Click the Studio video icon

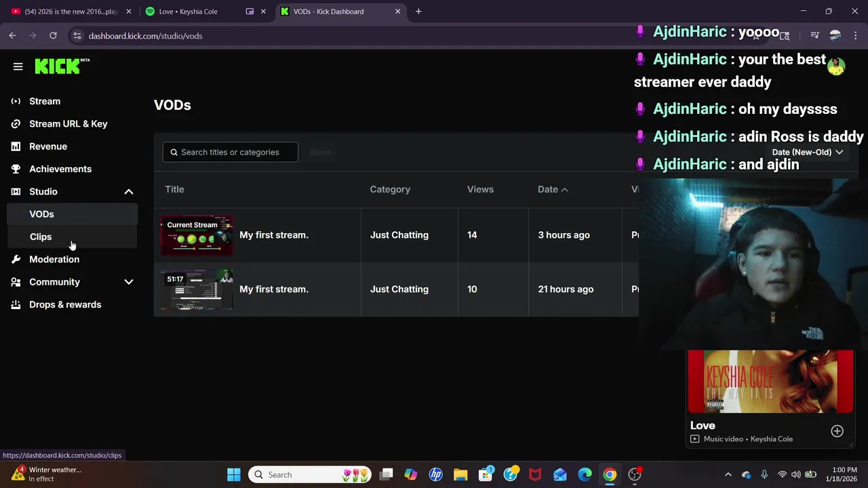point(16,192)
